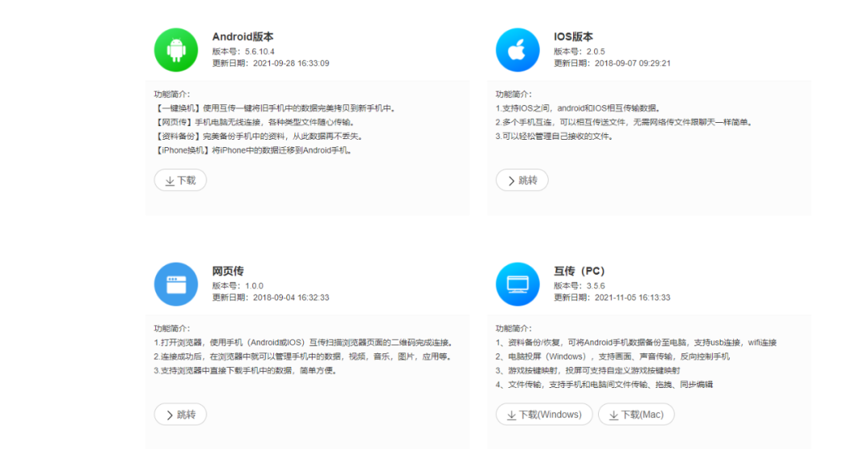Click iOS version number 2.0.5
The width and height of the screenshot is (868, 449).
click(596, 51)
